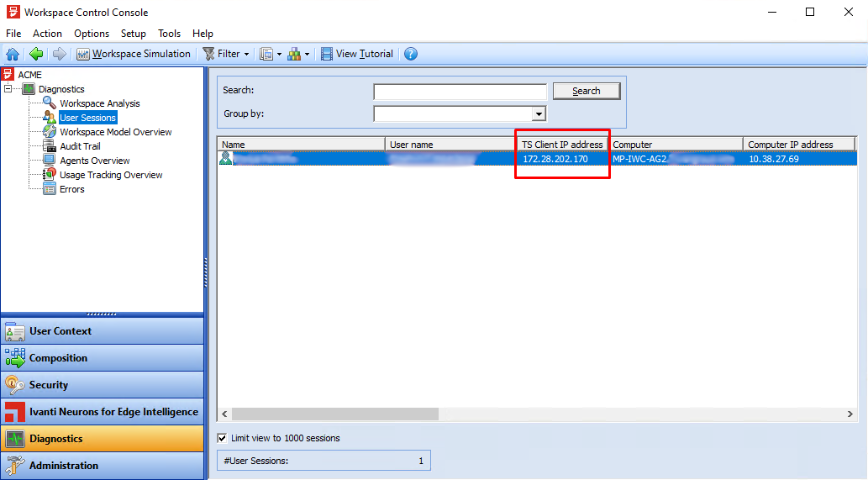This screenshot has height=480, width=868.
Task: Open the Group by combo box
Action: click(460, 113)
